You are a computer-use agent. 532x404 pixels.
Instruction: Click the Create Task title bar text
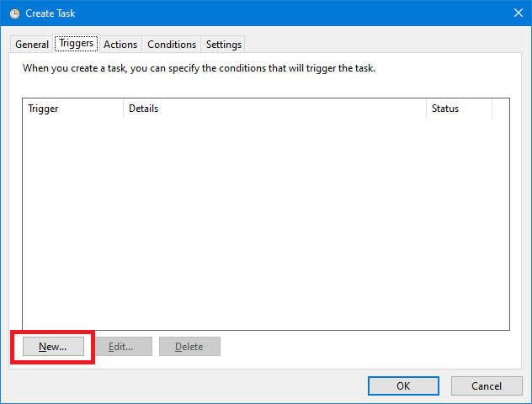pos(51,13)
